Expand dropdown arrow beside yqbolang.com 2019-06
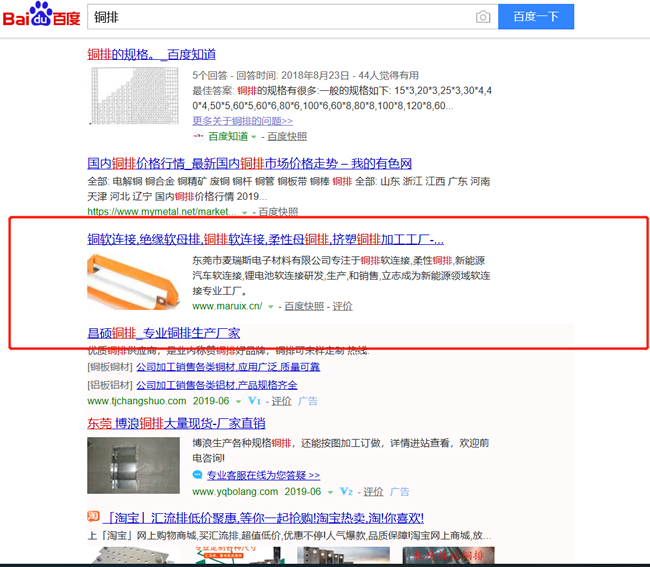 (330, 492)
